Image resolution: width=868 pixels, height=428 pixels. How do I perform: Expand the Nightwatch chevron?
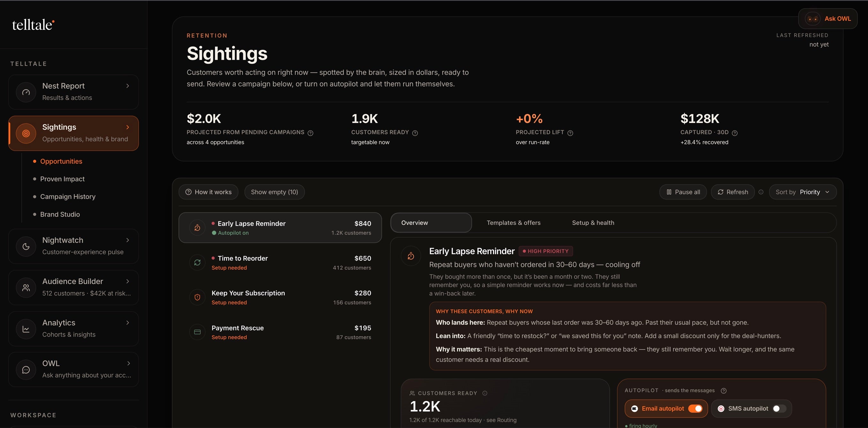coord(128,240)
